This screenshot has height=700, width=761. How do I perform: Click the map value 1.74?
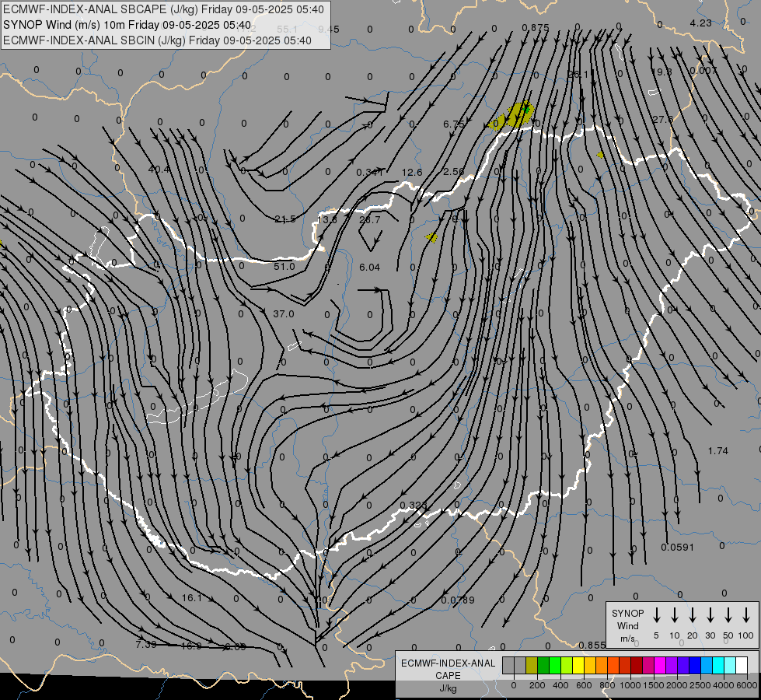[717, 451]
